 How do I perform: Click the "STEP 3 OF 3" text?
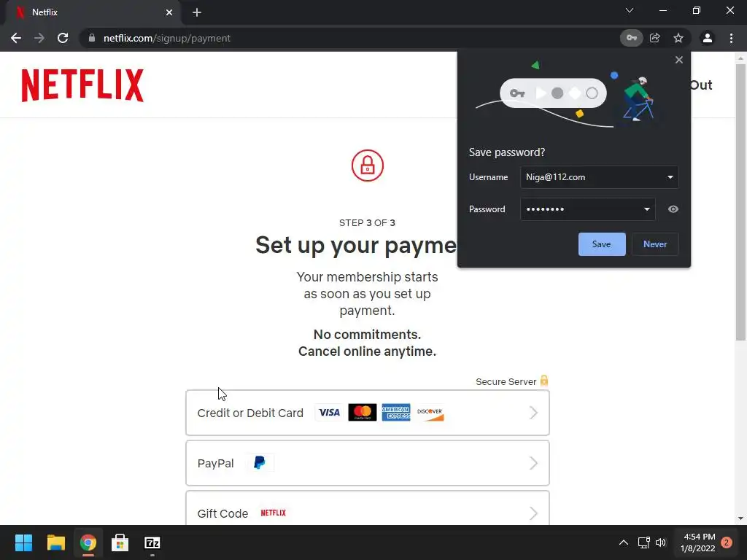pos(368,223)
